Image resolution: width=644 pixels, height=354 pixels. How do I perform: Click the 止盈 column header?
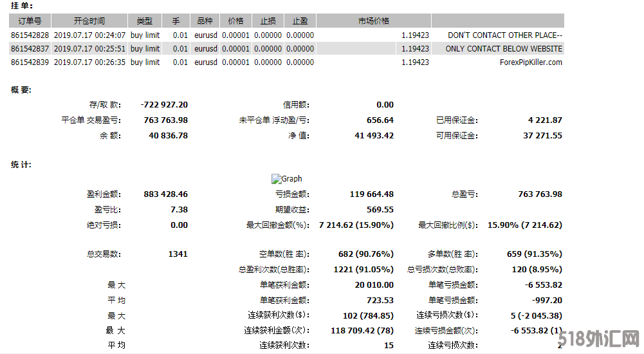[x=300, y=21]
